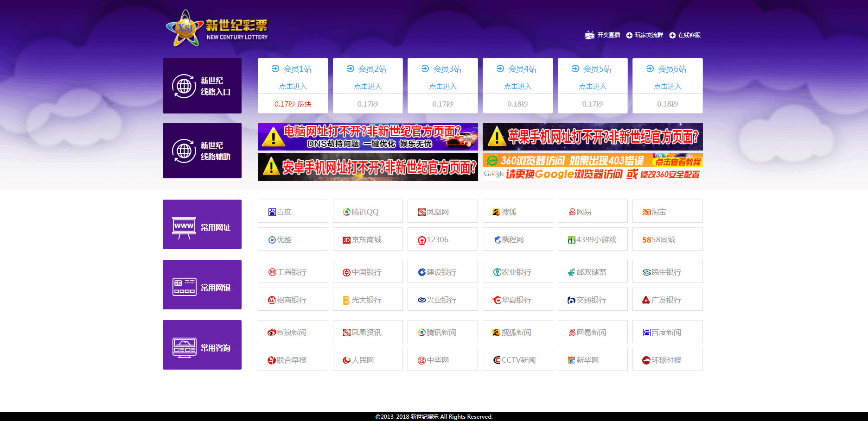Open the 360 browser 403 error tutorial banner
Screen dimensions: 868x421
tap(592, 166)
